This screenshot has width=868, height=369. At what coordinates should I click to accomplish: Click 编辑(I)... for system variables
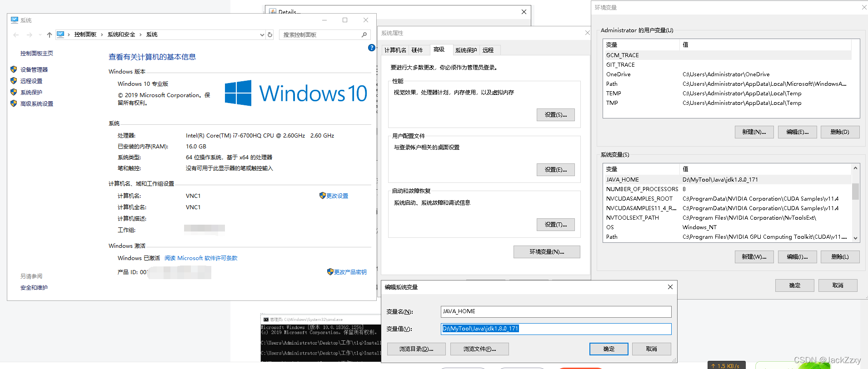click(x=798, y=257)
